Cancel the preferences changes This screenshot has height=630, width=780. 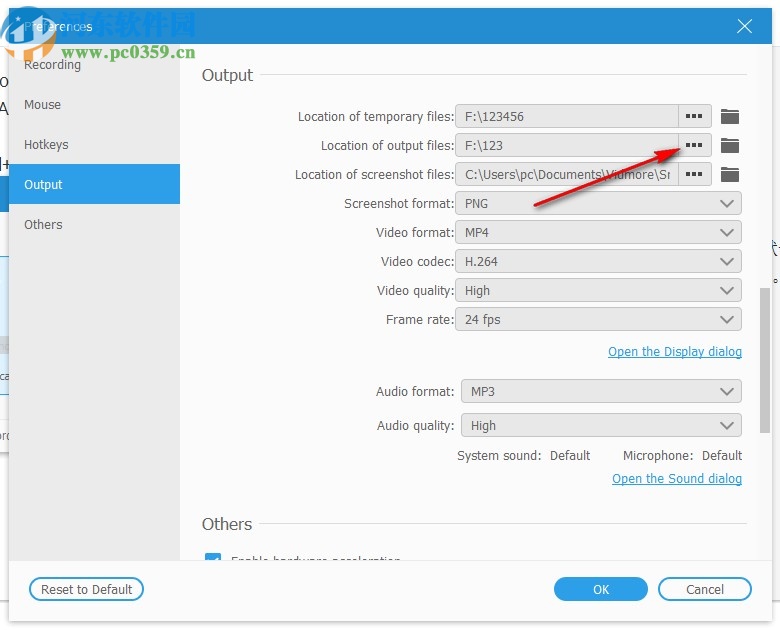click(704, 589)
